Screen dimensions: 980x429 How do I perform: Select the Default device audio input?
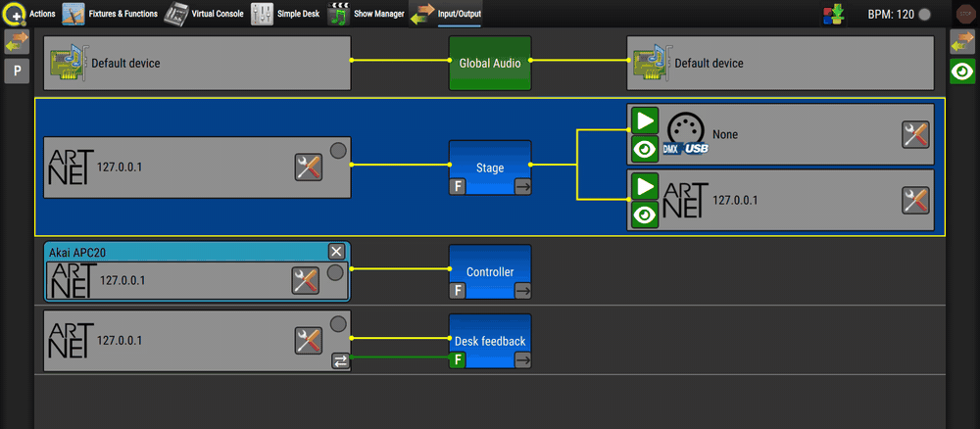197,63
